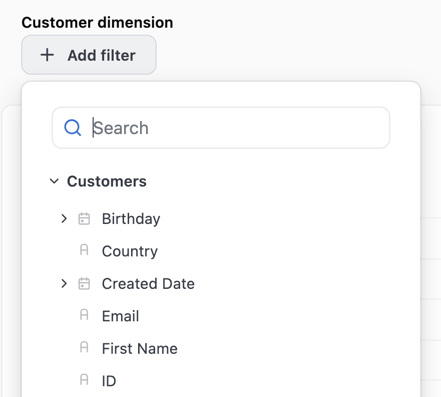Screen dimensions: 441x397
Task: Click the text-type icon beside Country
Action: (84, 250)
